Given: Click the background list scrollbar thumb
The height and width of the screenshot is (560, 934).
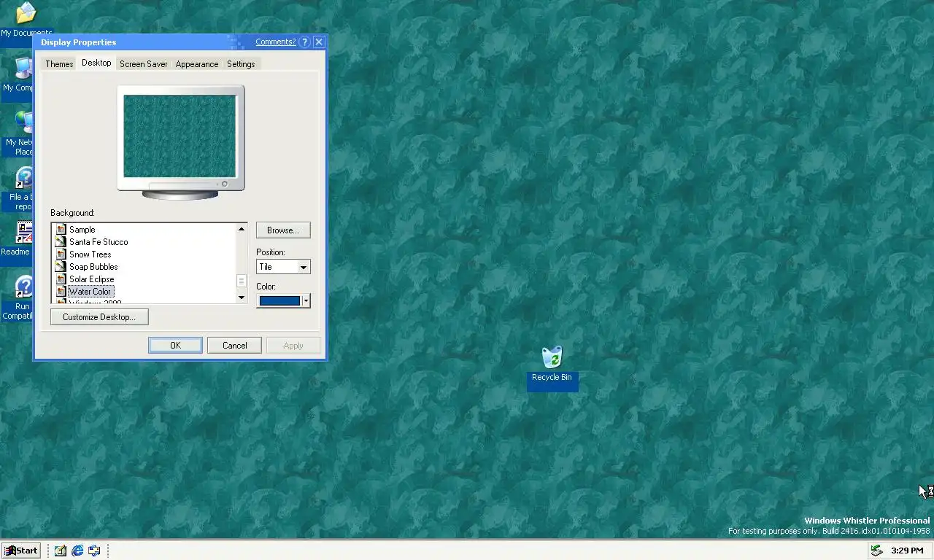Looking at the screenshot, I should tap(242, 281).
